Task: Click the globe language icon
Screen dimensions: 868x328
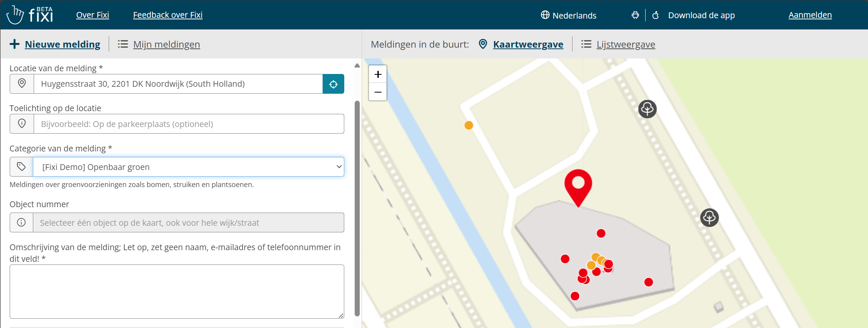Action: [545, 15]
